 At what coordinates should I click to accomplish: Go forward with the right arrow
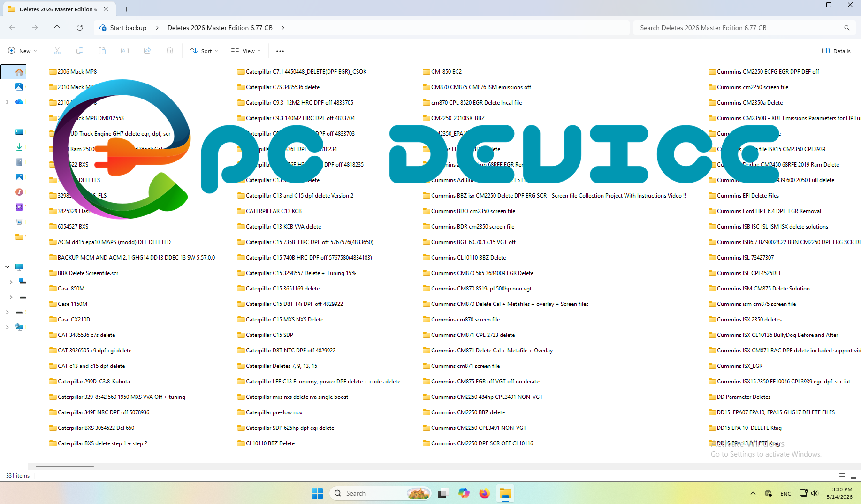point(35,28)
